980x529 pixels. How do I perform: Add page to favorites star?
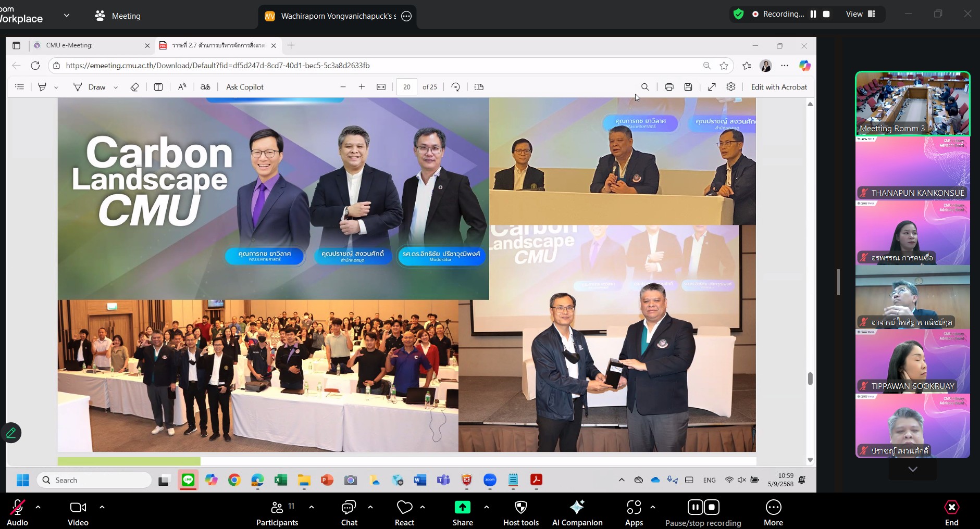724,66
